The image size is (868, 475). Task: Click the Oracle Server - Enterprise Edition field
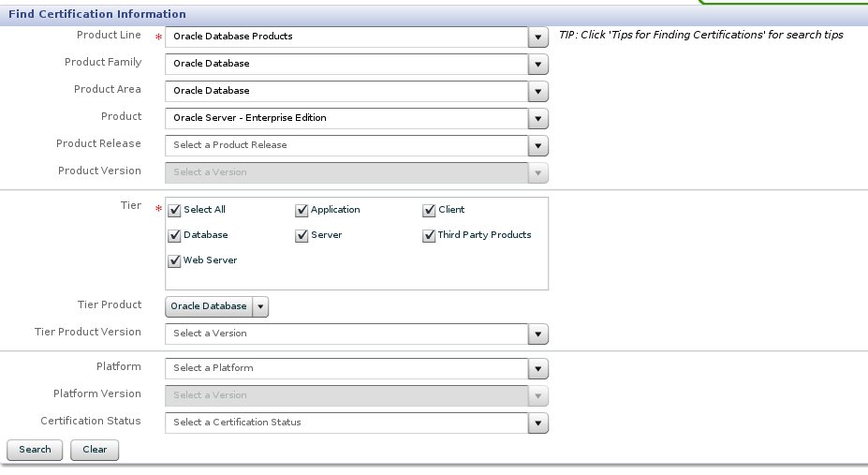click(x=346, y=119)
